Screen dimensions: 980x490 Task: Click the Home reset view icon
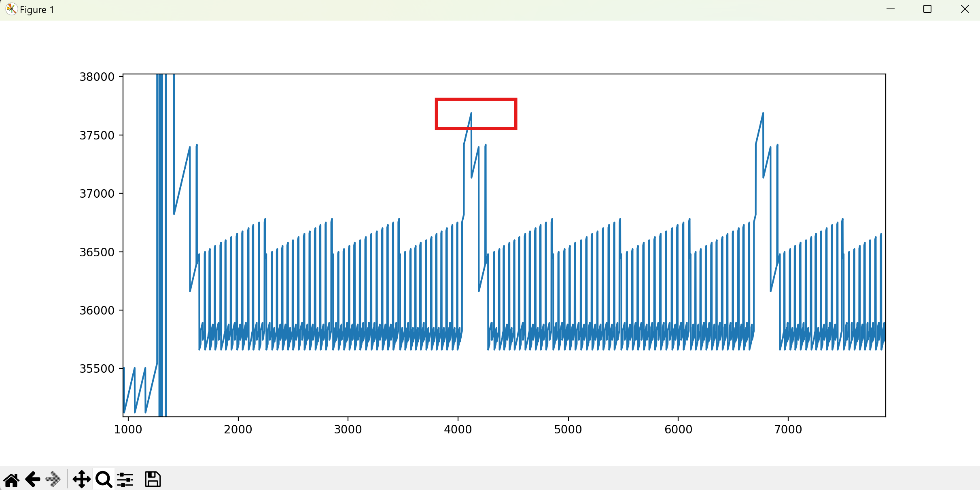click(12, 479)
